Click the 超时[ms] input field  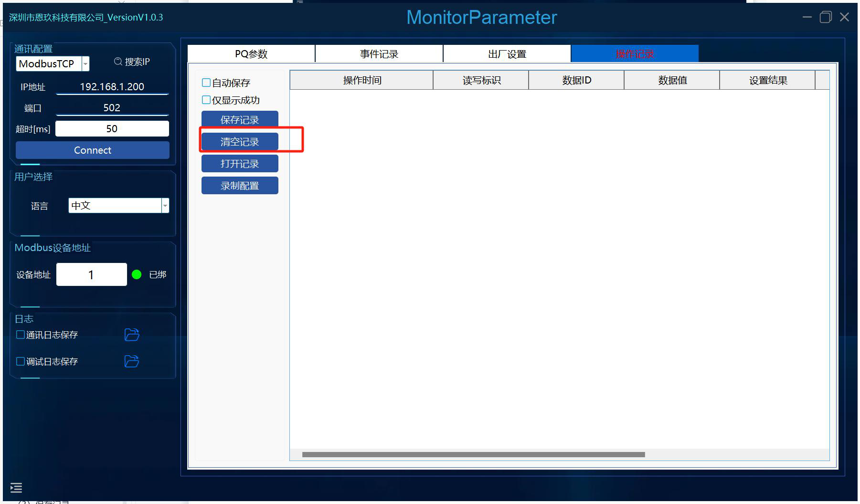112,128
